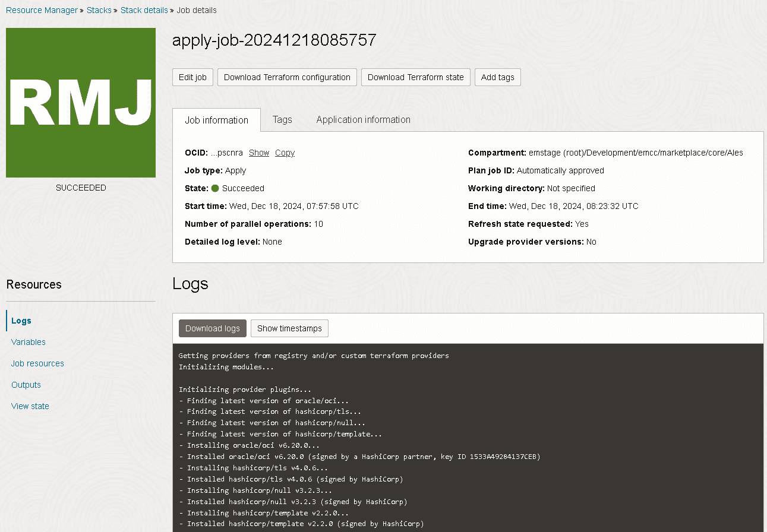Click the SUCCEEDED label under the job icon
Viewport: 767px width, 532px height.
(81, 188)
